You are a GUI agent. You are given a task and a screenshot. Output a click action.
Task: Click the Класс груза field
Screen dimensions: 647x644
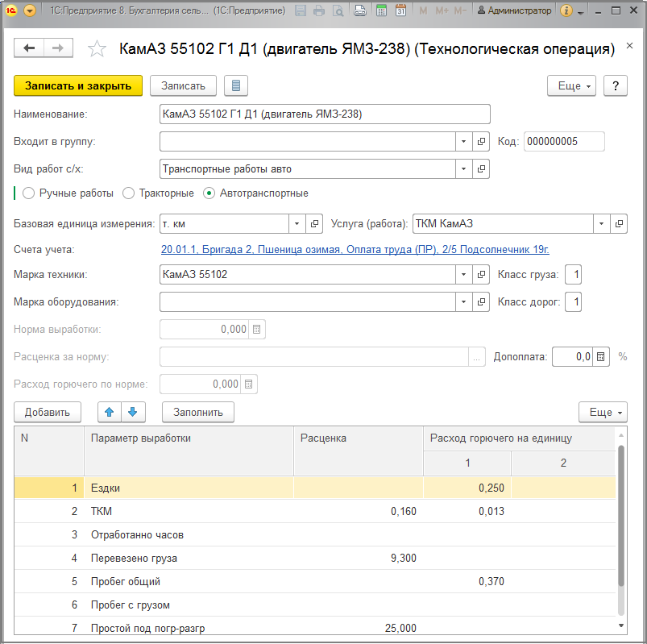coord(573,275)
